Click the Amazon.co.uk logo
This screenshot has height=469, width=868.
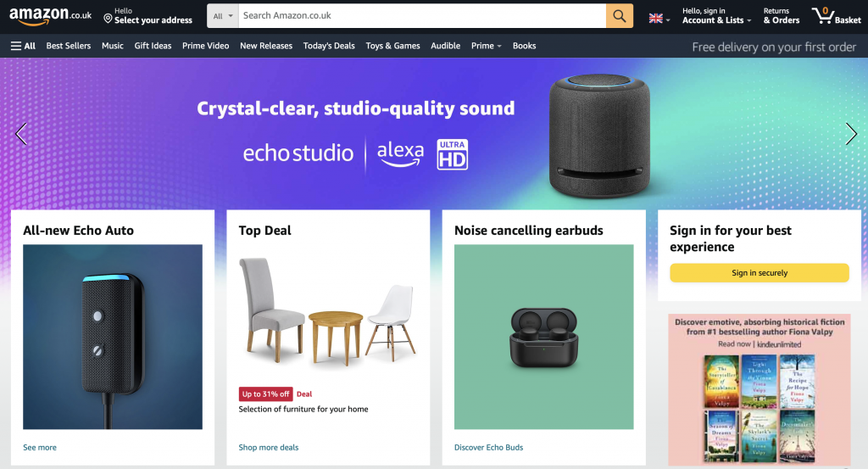pyautogui.click(x=50, y=15)
